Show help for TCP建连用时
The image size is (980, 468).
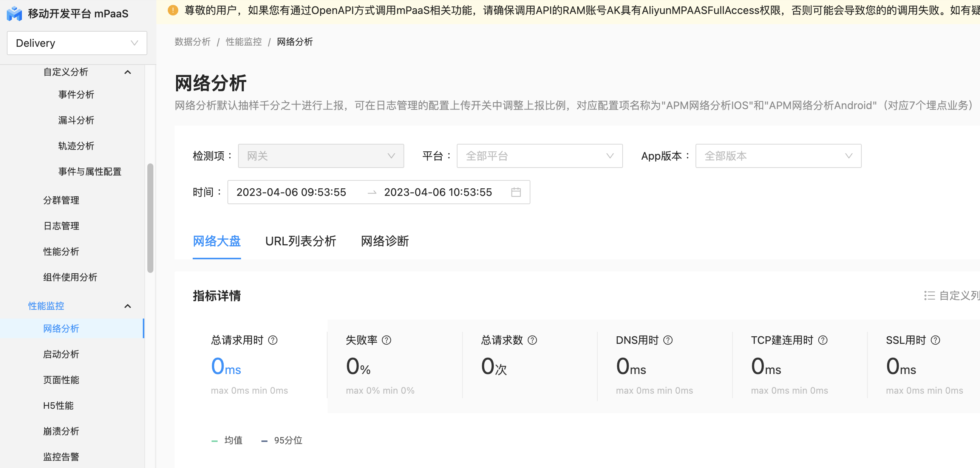(823, 340)
